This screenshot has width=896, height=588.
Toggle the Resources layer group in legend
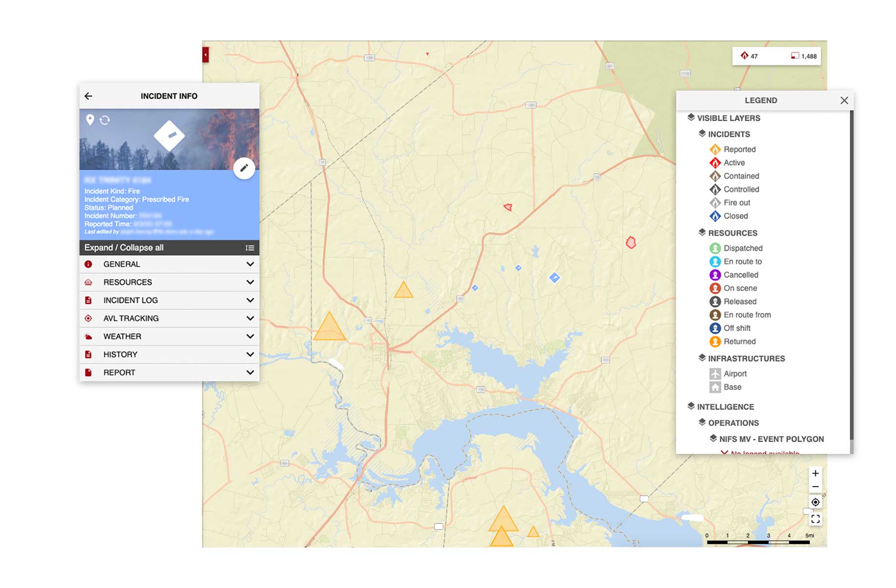click(732, 233)
